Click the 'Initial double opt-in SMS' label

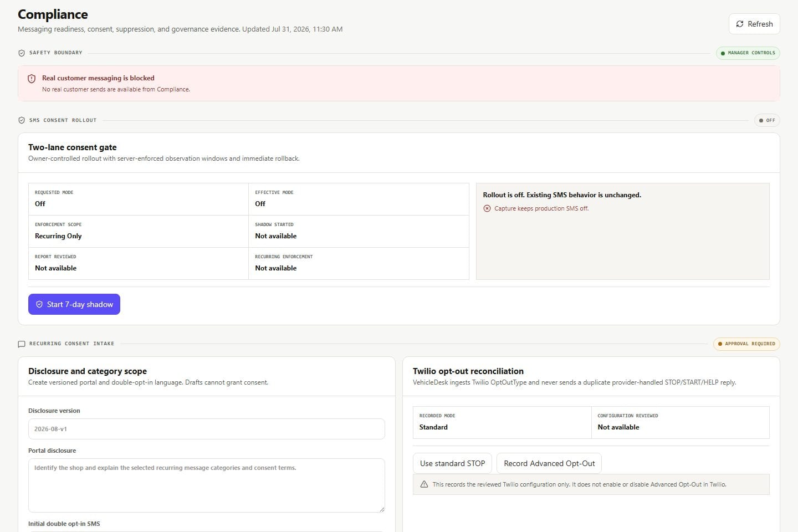point(64,524)
